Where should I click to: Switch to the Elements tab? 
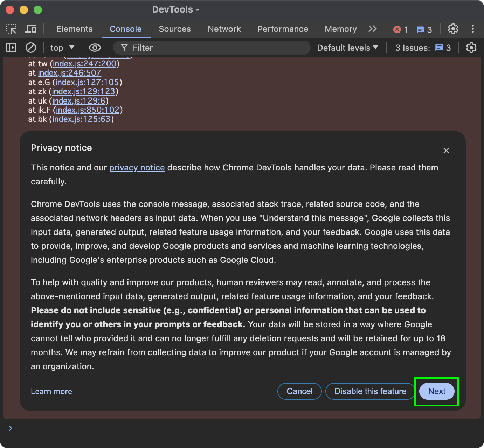coord(75,29)
